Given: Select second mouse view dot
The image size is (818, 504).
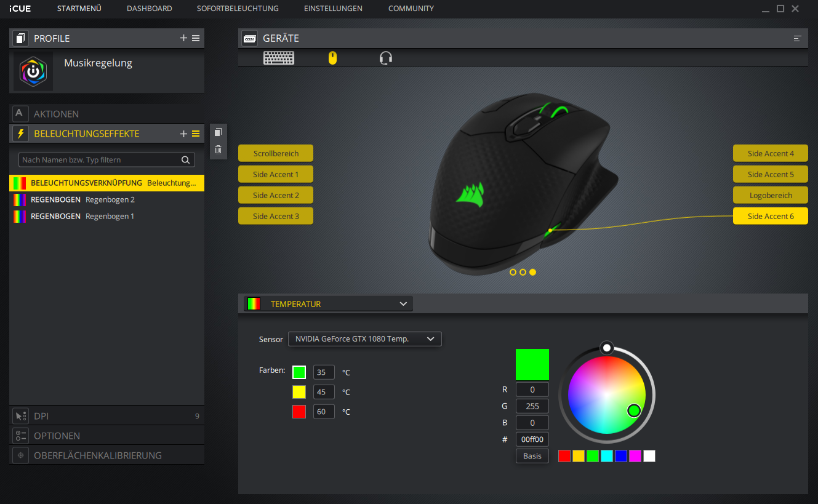Looking at the screenshot, I should tap(523, 271).
